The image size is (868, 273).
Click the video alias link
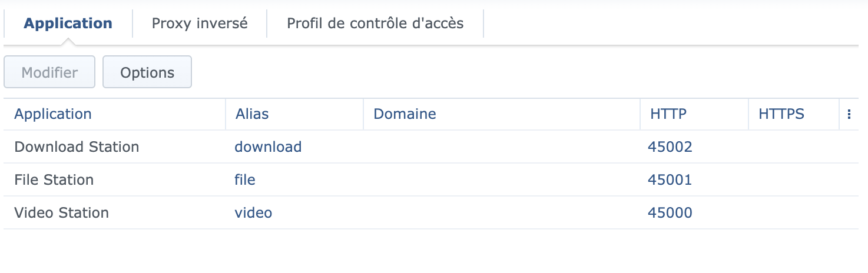253,212
